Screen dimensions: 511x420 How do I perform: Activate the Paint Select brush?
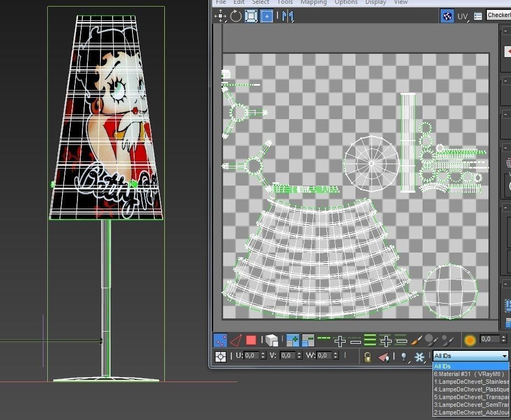[416, 340]
